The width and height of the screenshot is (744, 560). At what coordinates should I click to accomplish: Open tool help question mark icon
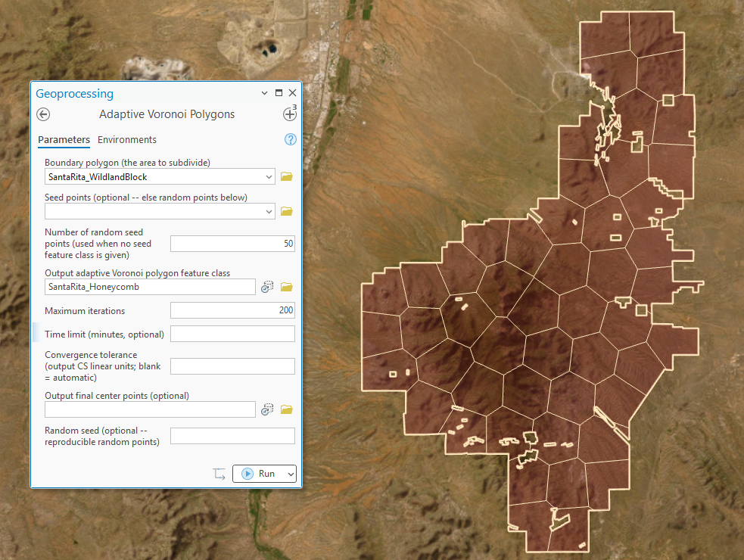(x=291, y=139)
